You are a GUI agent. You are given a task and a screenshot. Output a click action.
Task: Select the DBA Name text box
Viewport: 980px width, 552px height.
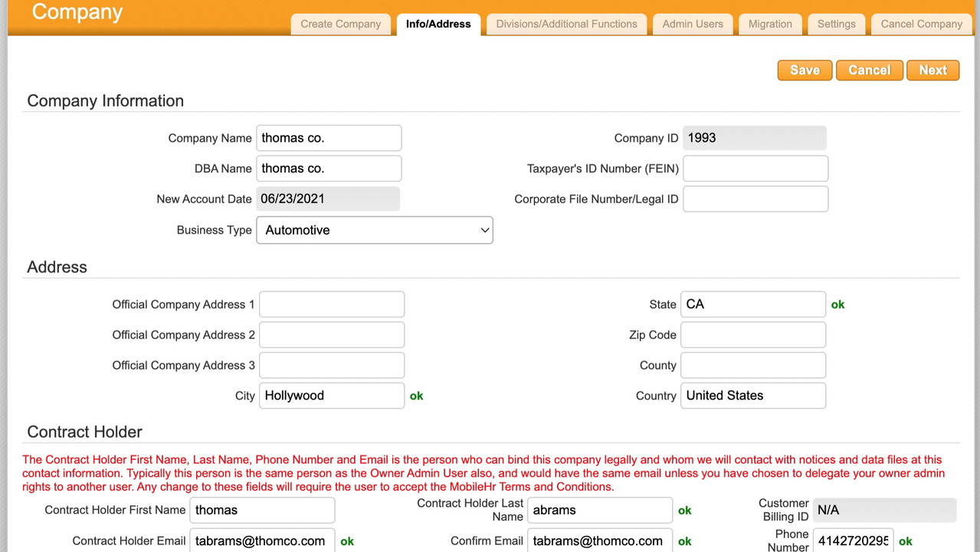(329, 169)
